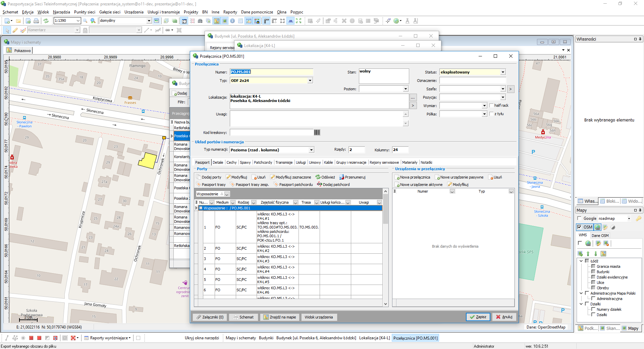Image resolution: width=644 pixels, height=349 pixels.
Task: Click the zoom magnifier icon beside scale box
Action: 85,21
